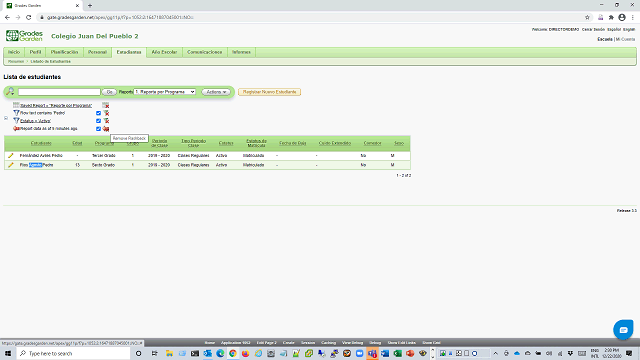Image resolution: width=640 pixels, height=360 pixels.
Task: Click Registrar Nuevo Estudiante button
Action: click(x=269, y=92)
